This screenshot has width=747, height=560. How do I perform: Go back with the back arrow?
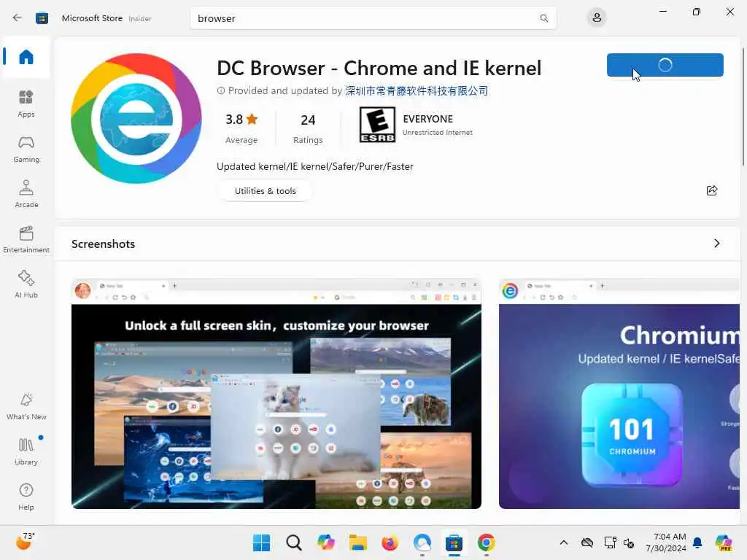click(x=18, y=18)
